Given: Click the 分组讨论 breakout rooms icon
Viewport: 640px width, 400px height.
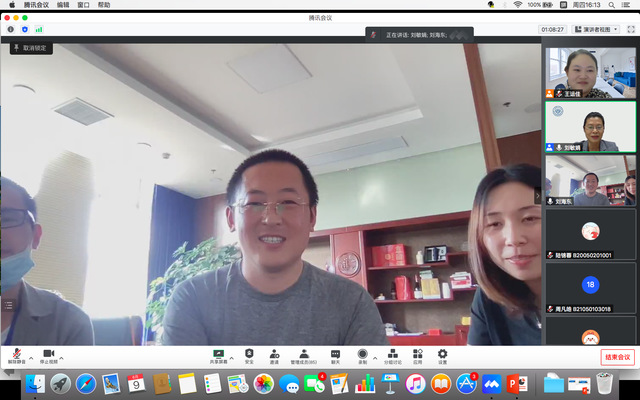Looking at the screenshot, I should pyautogui.click(x=393, y=354).
